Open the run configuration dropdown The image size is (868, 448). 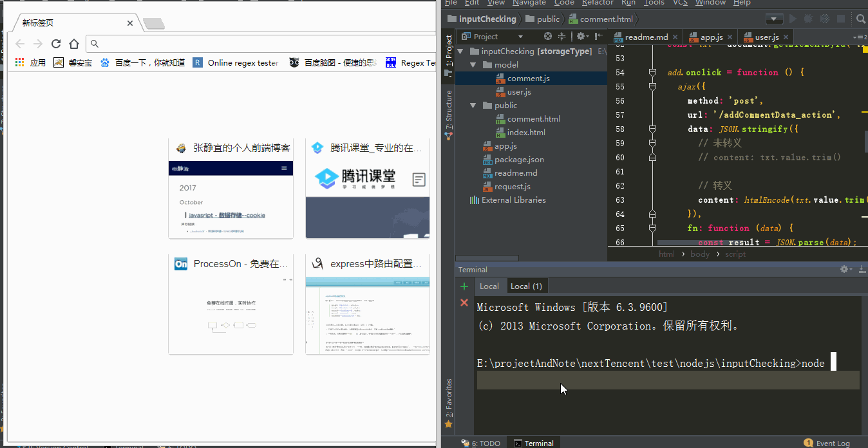[774, 19]
